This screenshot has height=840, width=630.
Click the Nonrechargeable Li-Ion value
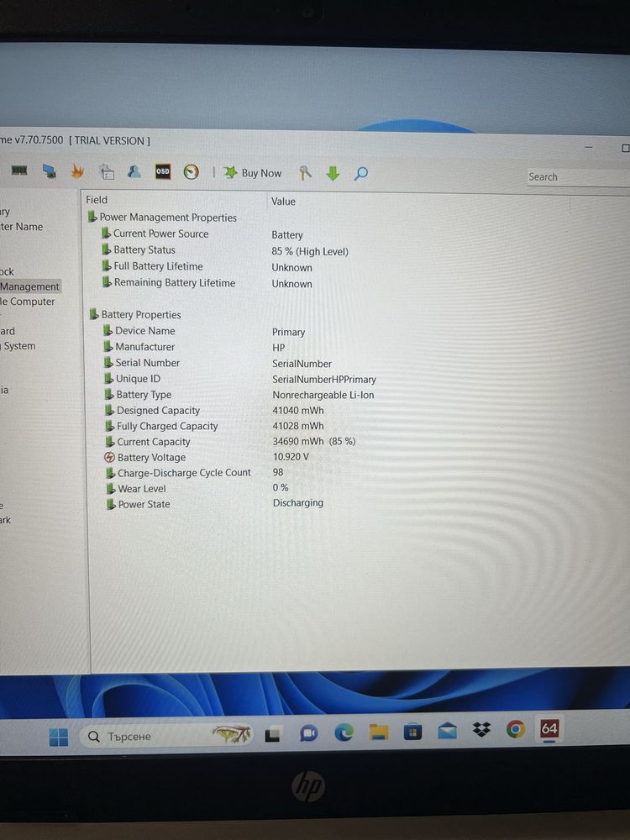323,395
